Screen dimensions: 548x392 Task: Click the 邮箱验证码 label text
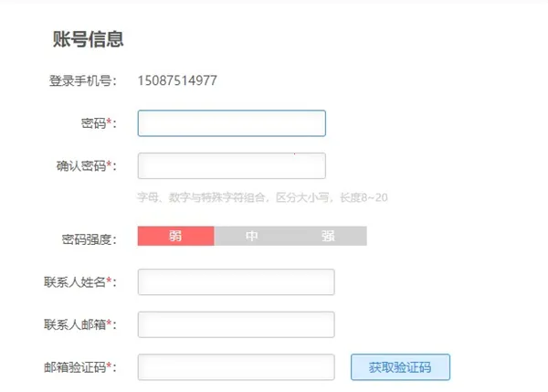pyautogui.click(x=74, y=367)
